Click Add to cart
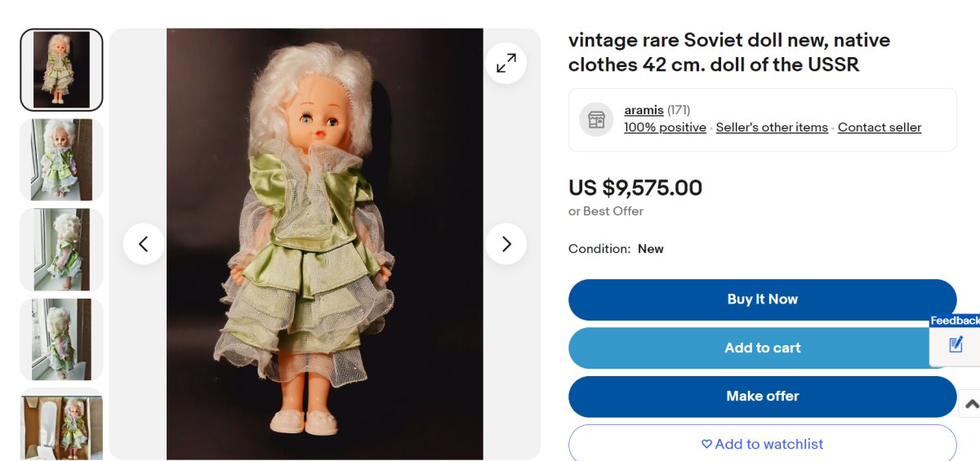Viewport: 980px width, 461px height. [762, 348]
